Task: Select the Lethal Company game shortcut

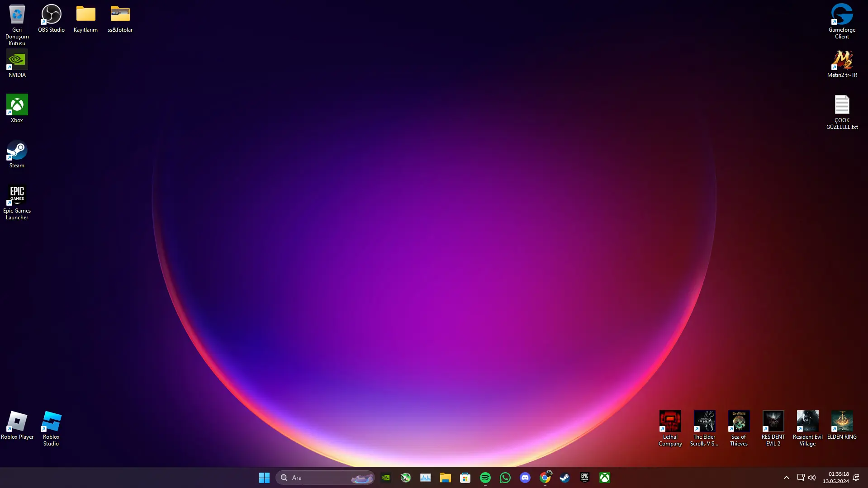Action: [x=670, y=428]
